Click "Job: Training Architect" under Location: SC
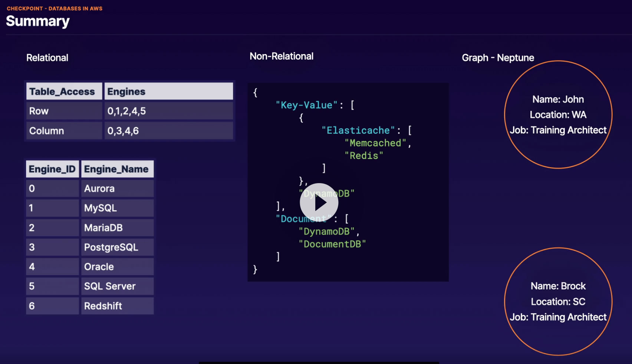632x364 pixels. click(558, 317)
